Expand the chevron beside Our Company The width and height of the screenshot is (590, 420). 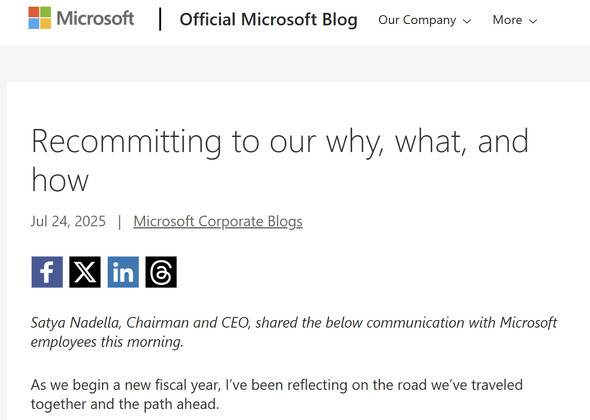coord(467,21)
